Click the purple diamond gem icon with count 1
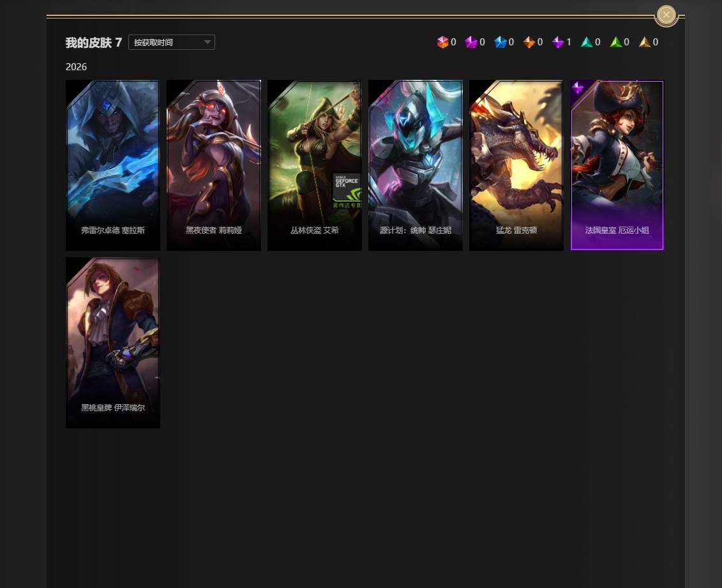This screenshot has width=722, height=588. coord(557,42)
